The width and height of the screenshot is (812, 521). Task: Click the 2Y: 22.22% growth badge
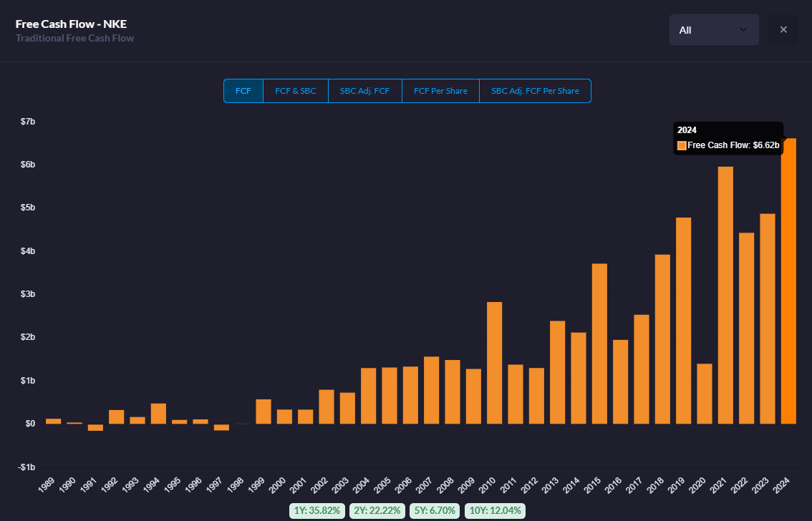pyautogui.click(x=377, y=511)
